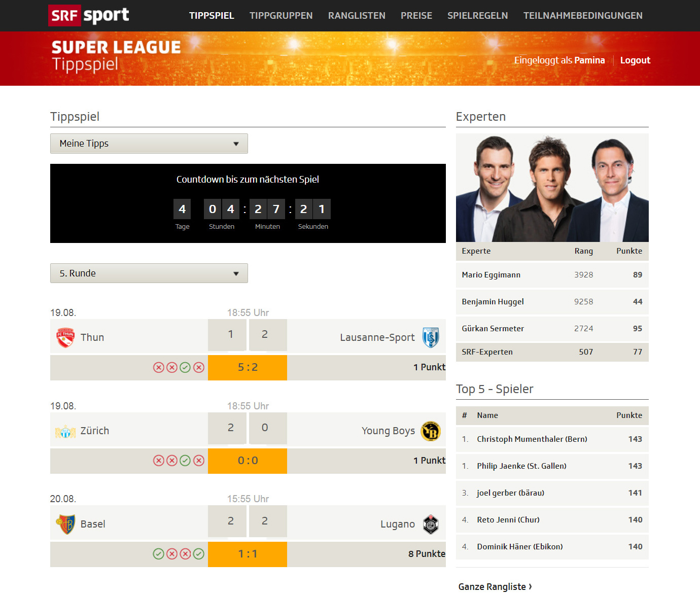
Task: Click the Logout link
Action: pyautogui.click(x=635, y=60)
